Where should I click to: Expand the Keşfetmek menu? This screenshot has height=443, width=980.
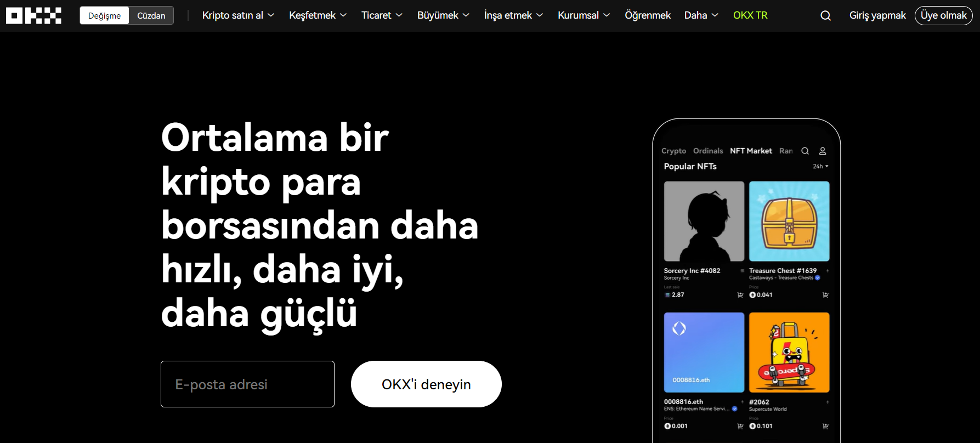[318, 15]
